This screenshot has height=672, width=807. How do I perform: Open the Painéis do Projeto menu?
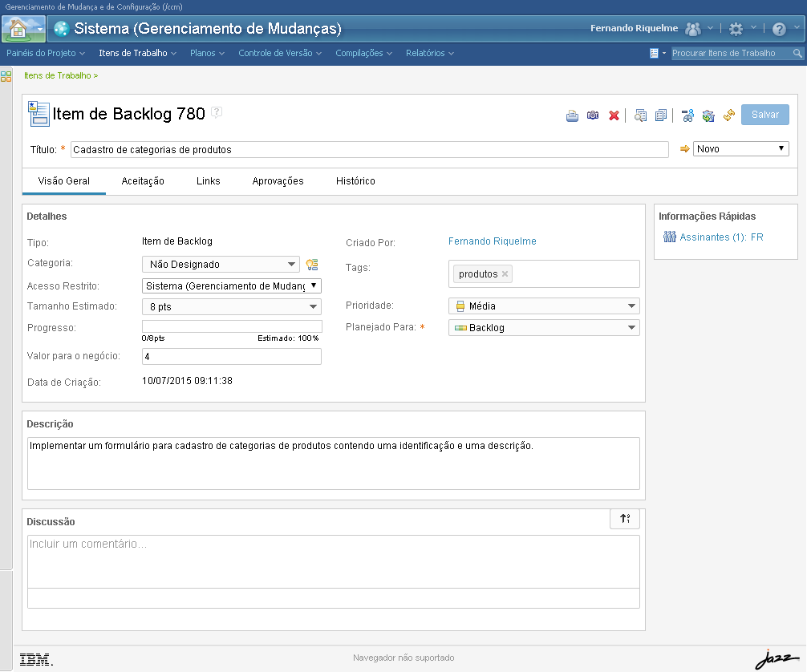point(45,53)
